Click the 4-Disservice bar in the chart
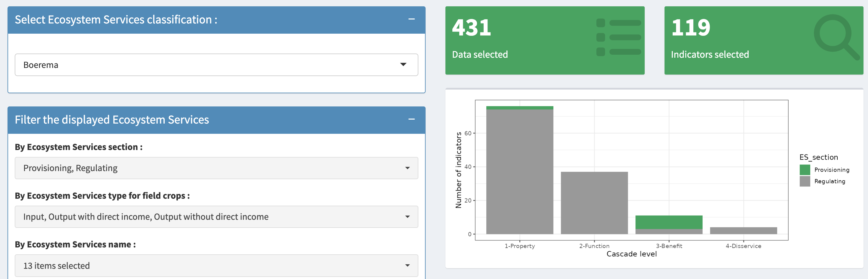 (x=743, y=231)
